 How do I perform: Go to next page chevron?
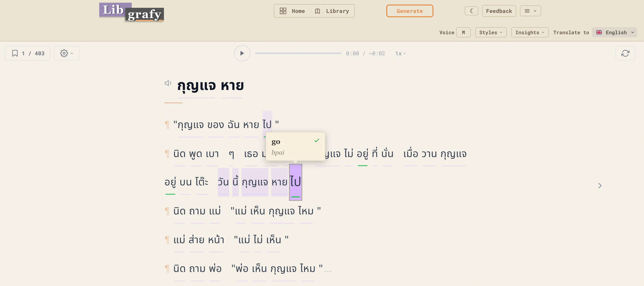(600, 186)
